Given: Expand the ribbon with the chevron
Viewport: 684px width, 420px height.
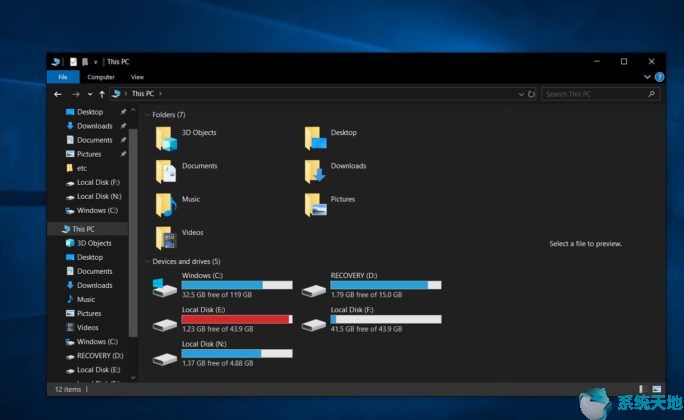Looking at the screenshot, I should pyautogui.click(x=647, y=77).
